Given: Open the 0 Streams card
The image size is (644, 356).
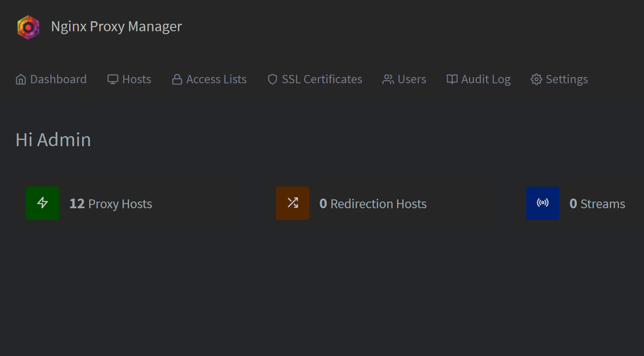Looking at the screenshot, I should (x=580, y=204).
